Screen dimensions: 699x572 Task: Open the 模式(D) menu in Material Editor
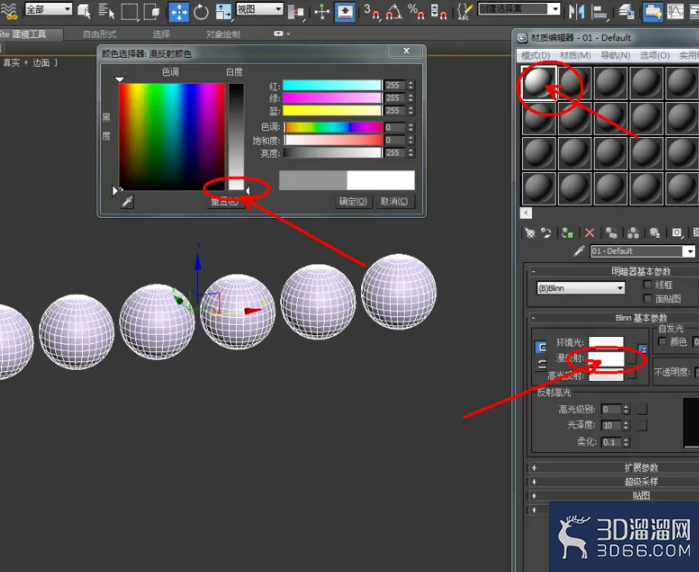(x=536, y=55)
